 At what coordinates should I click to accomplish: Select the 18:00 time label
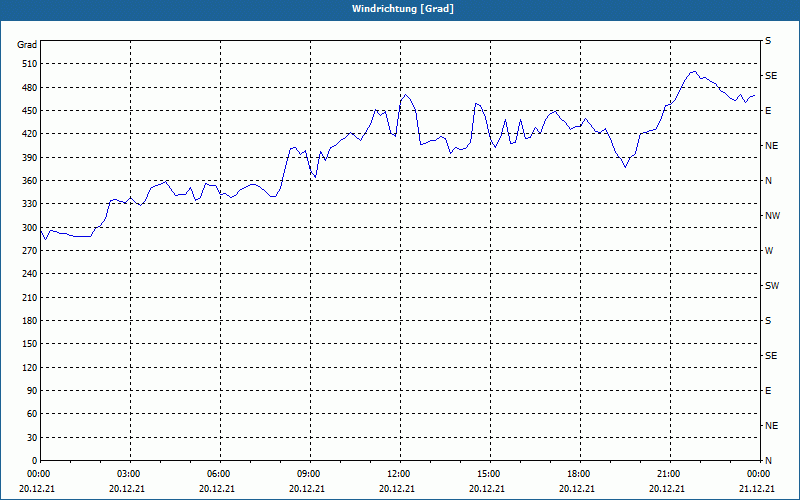tap(578, 474)
